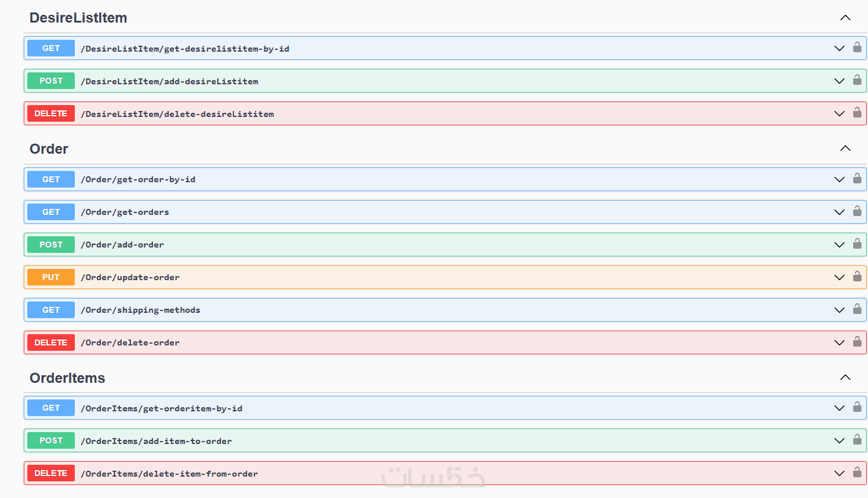Click the lock icon for shipping-methods endpoint
Screen dimensions: 868x498
pyautogui.click(x=857, y=309)
